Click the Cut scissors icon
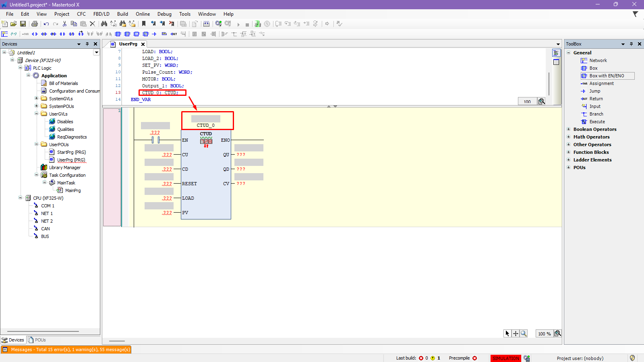Image resolution: width=644 pixels, height=362 pixels. click(64, 24)
